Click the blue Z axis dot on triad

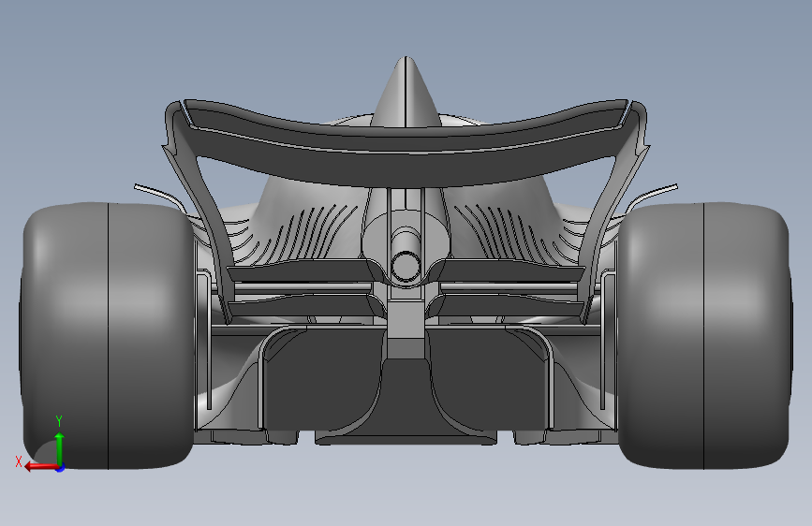tap(61, 469)
